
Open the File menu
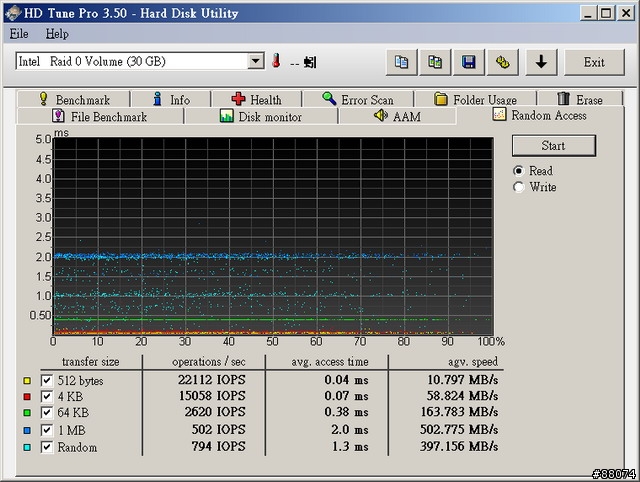[x=19, y=33]
